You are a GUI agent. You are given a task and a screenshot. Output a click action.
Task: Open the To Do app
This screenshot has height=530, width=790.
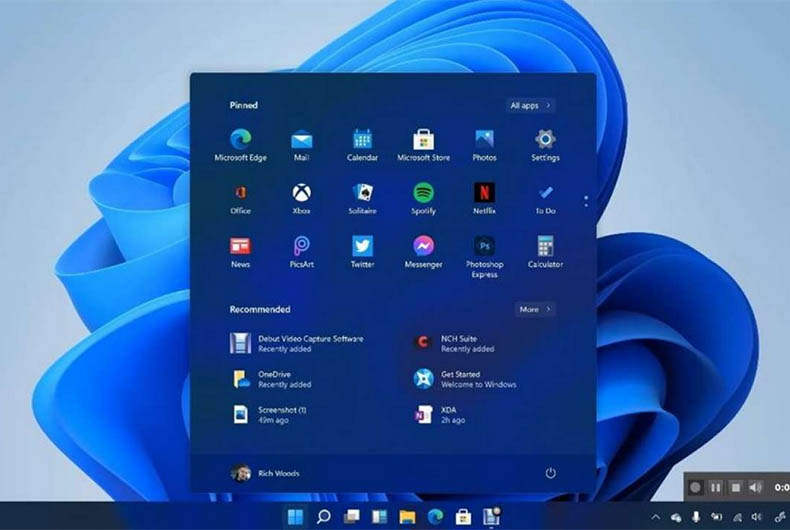(545, 198)
